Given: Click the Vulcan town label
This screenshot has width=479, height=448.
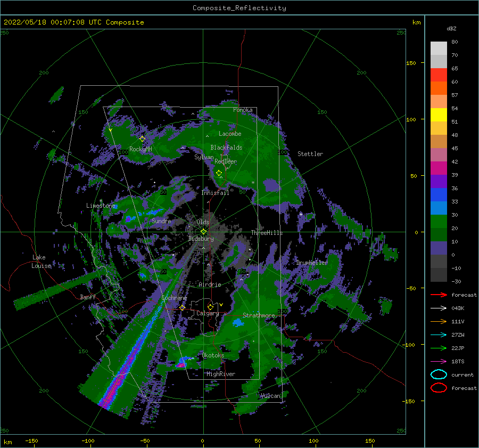Looking at the screenshot, I should (x=270, y=396).
